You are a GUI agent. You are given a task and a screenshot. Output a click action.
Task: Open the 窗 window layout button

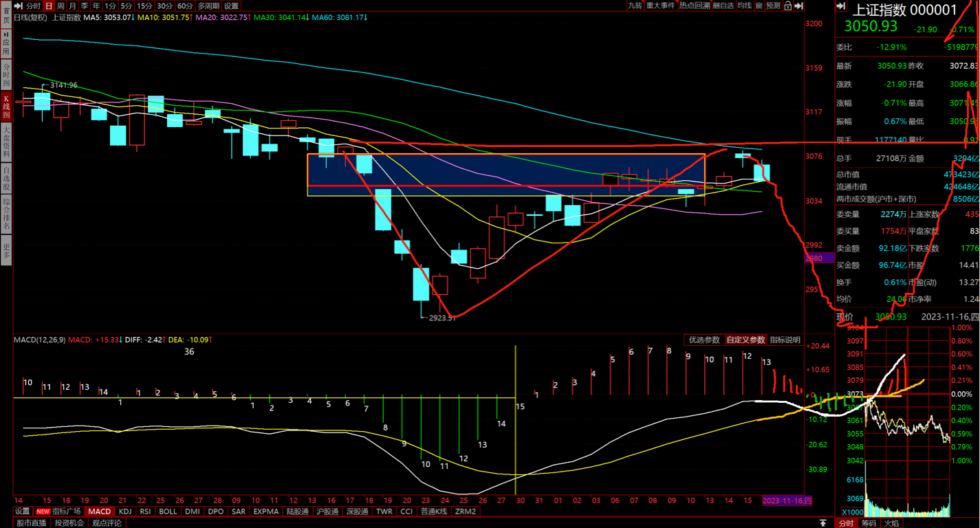tap(759, 5)
